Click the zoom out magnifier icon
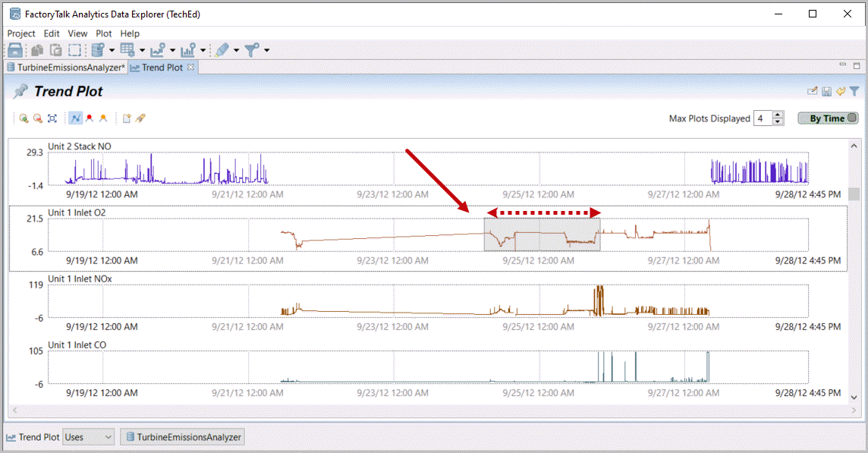The height and width of the screenshot is (453, 868). 37,118
